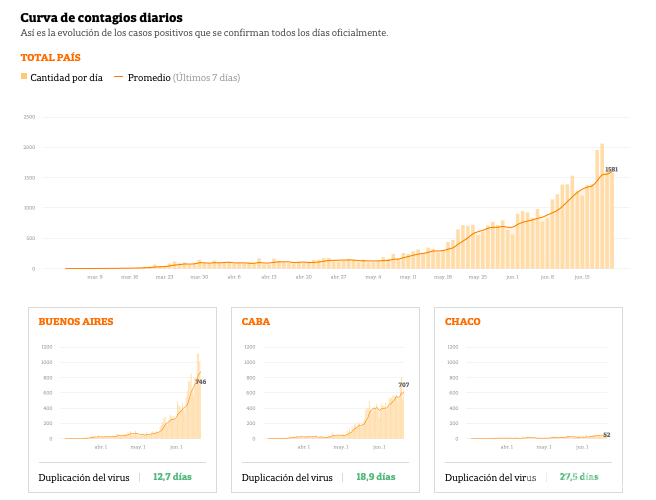The width and height of the screenshot is (656, 500).
Task: Open the 'CHACO' card title
Action: 462,322
